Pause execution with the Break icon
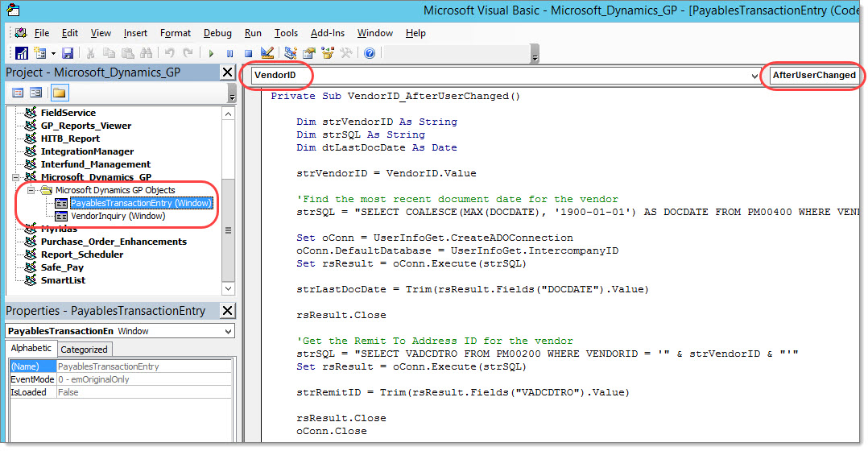Viewport: 868px width, 451px height. (x=229, y=54)
